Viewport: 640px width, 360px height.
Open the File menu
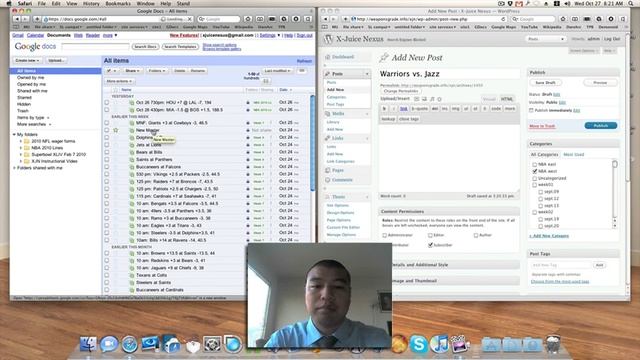(x=42, y=3)
